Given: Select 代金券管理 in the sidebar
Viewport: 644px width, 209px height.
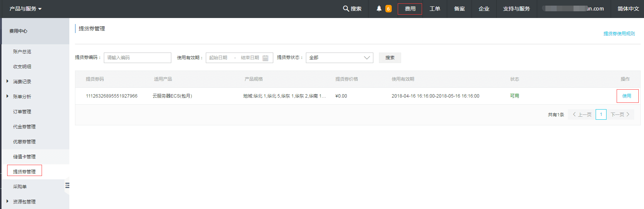Looking at the screenshot, I should [24, 126].
